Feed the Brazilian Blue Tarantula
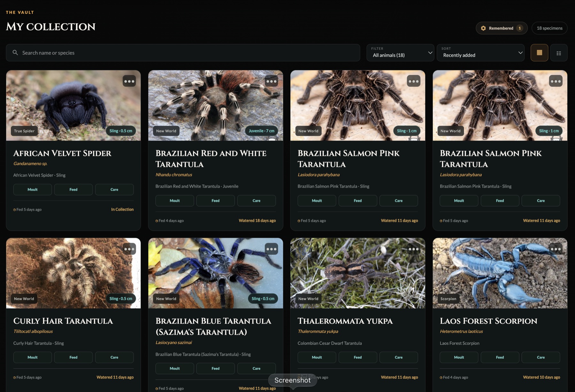The width and height of the screenshot is (575, 392). [x=216, y=368]
